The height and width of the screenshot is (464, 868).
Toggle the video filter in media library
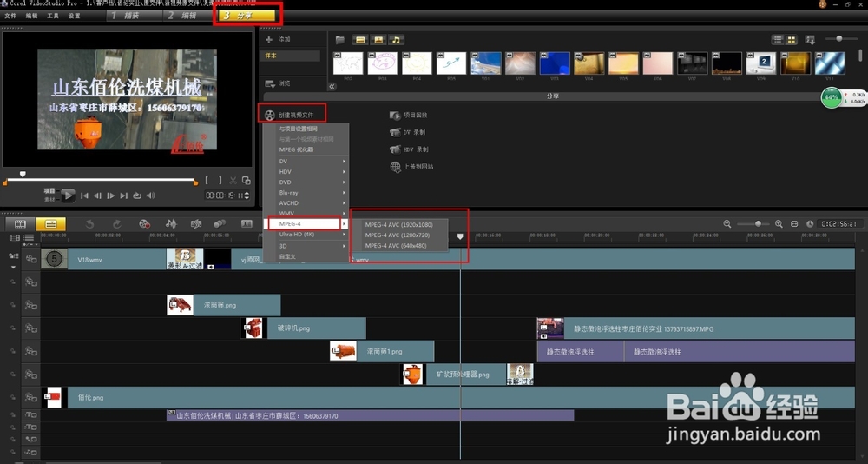point(359,40)
